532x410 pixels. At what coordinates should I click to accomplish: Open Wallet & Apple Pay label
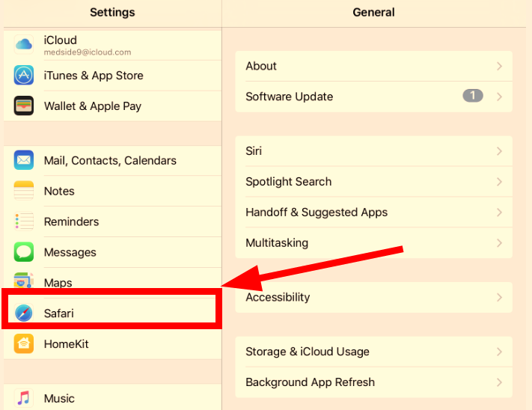(x=93, y=106)
